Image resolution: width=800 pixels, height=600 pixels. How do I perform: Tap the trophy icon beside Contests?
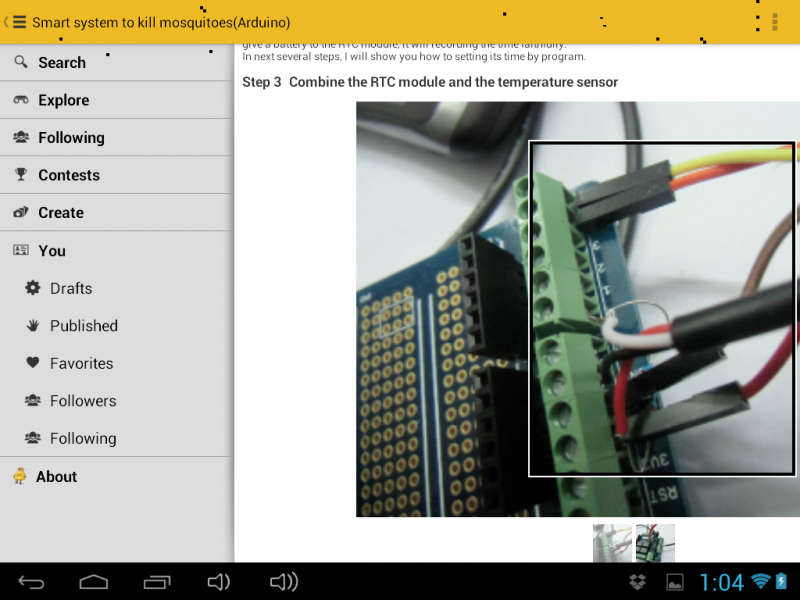pos(21,174)
